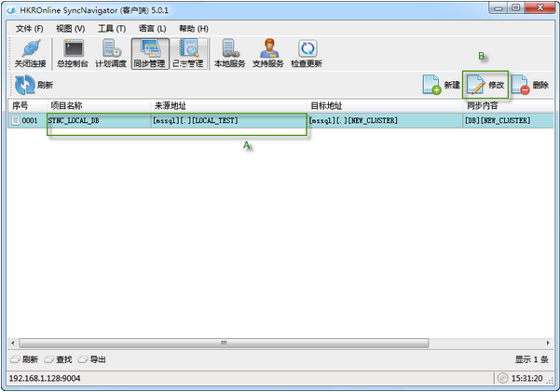560x392 pixels.
Task: Click the bottom 刷新 button
Action: (x=24, y=359)
